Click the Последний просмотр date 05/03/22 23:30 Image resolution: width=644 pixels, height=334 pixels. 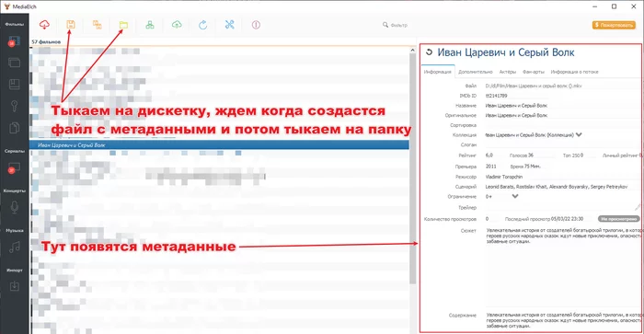(568, 219)
